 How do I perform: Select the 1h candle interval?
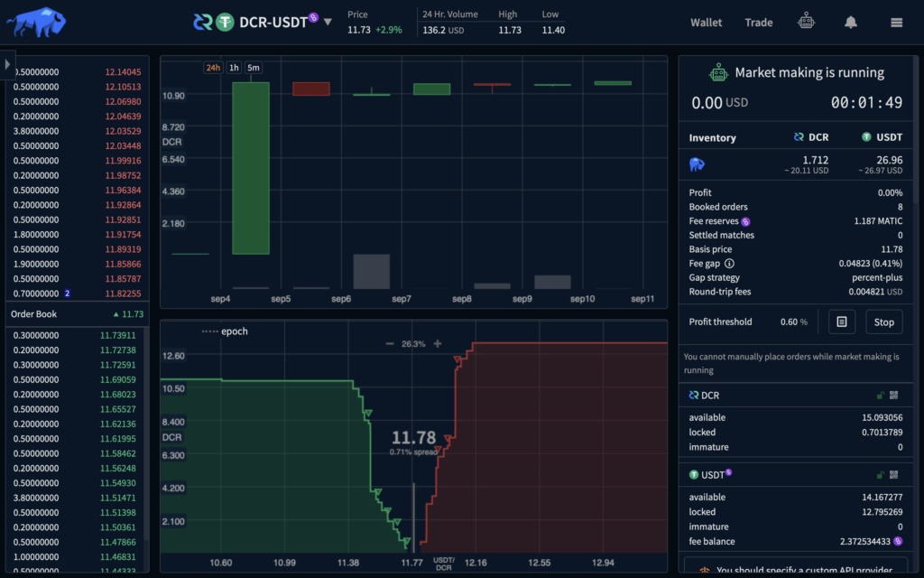[x=234, y=68]
